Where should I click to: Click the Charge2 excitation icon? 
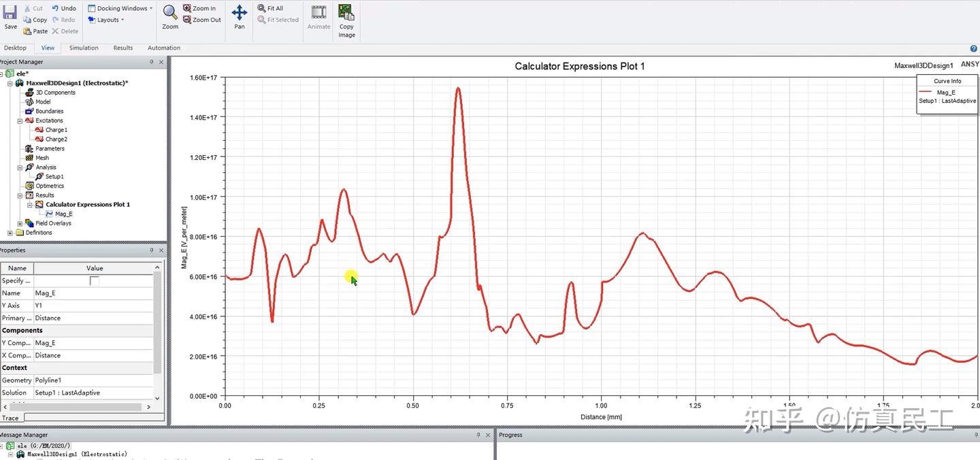[39, 139]
